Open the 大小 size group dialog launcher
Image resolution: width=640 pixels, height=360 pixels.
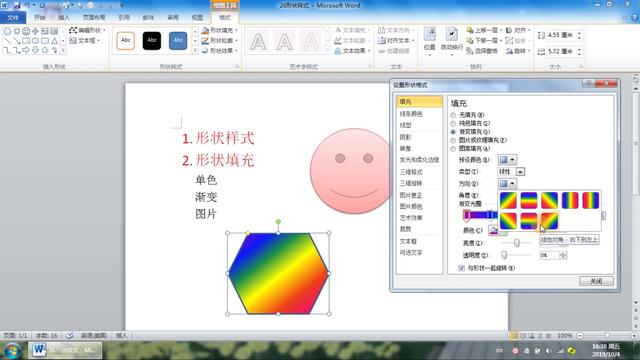pos(581,67)
